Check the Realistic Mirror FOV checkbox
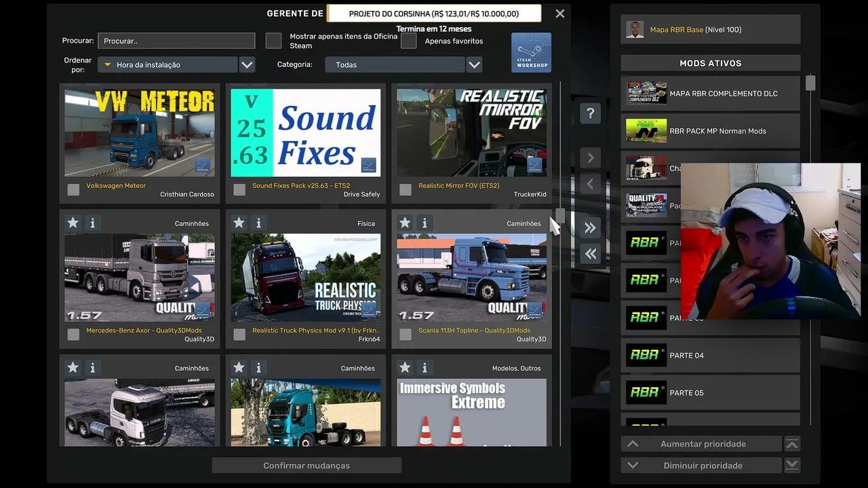This screenshot has height=488, width=868. [406, 190]
